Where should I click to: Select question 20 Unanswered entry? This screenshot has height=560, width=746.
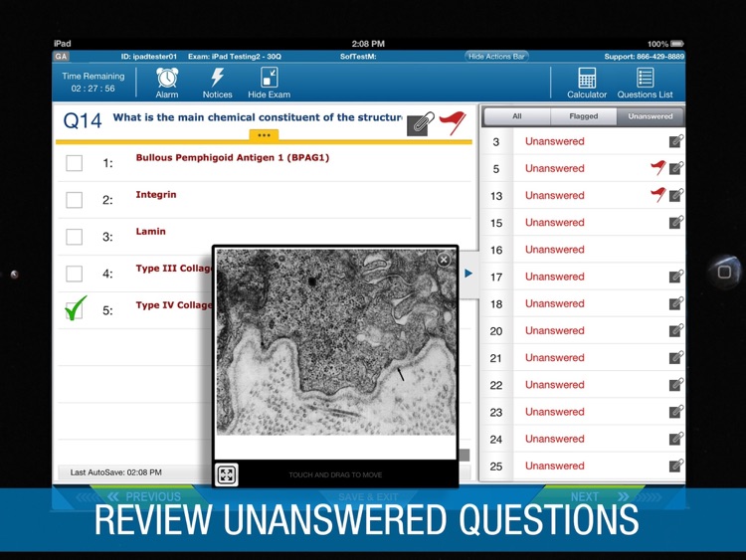[x=582, y=330]
